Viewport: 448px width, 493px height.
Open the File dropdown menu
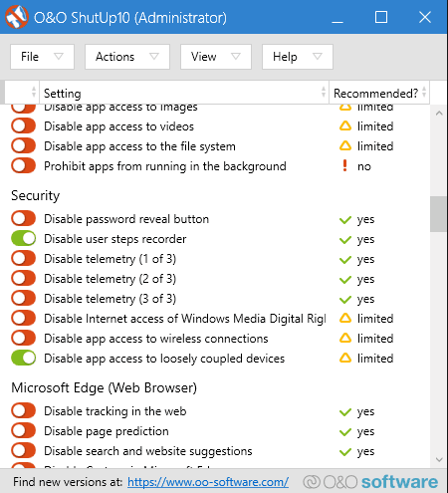(42, 57)
